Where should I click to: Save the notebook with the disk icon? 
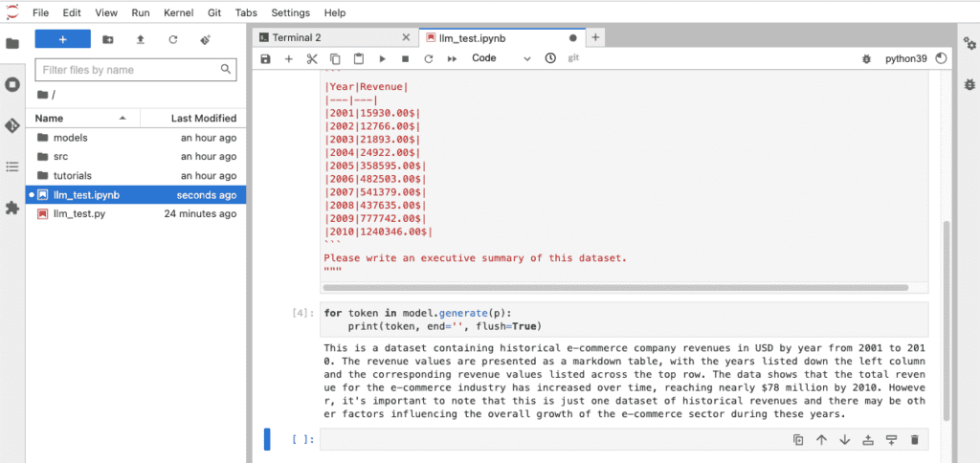click(266, 58)
